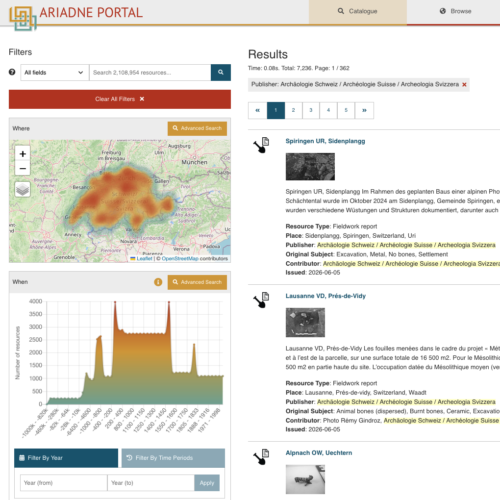The height and width of the screenshot is (500, 500).
Task: Focus the Year (to) input field
Action: coord(151,483)
